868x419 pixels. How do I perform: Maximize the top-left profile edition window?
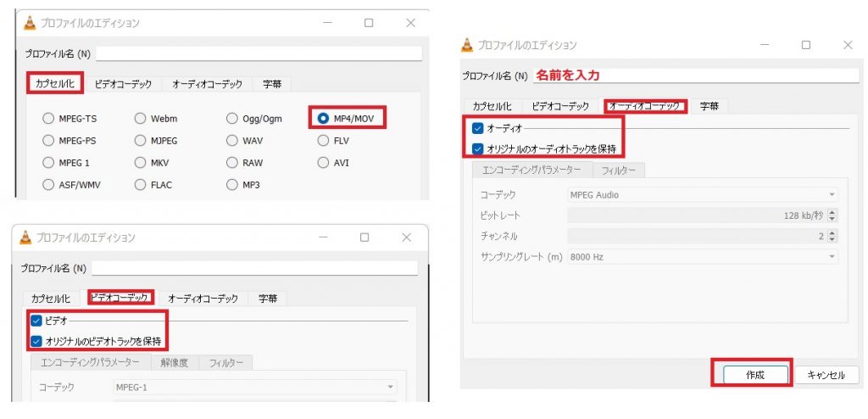coord(369,23)
